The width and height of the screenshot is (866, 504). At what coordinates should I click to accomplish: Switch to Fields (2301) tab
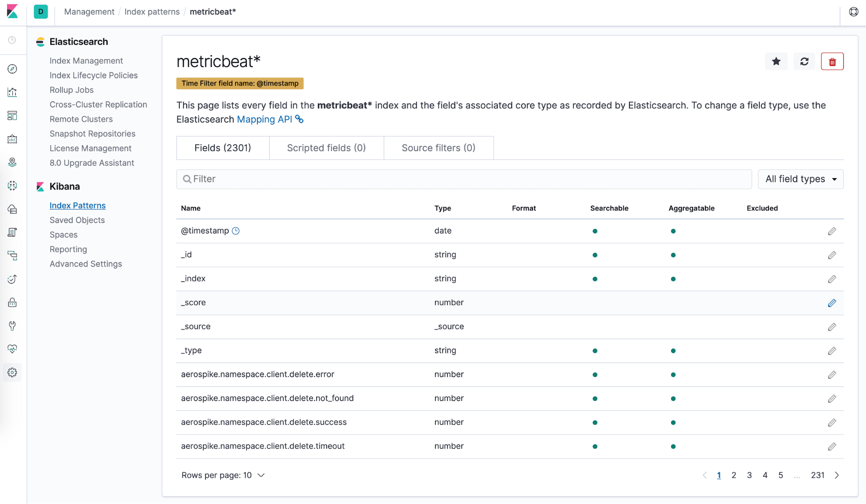coord(223,148)
